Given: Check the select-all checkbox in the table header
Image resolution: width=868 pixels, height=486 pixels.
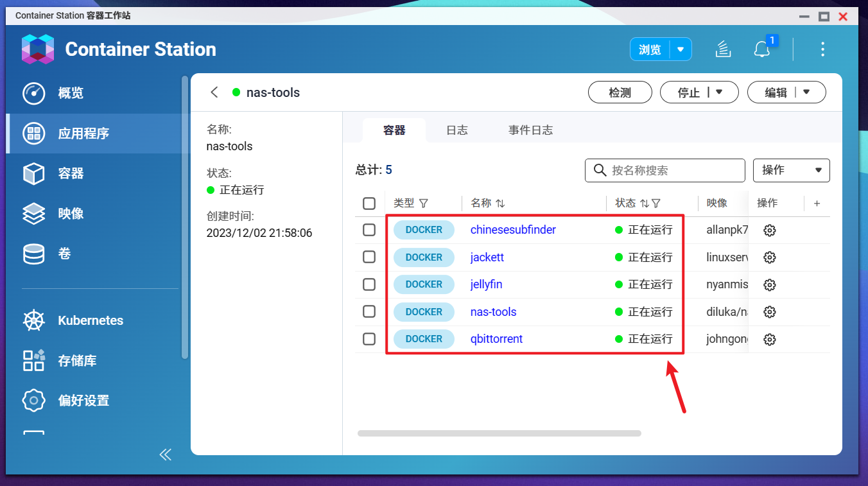Looking at the screenshot, I should 369,203.
